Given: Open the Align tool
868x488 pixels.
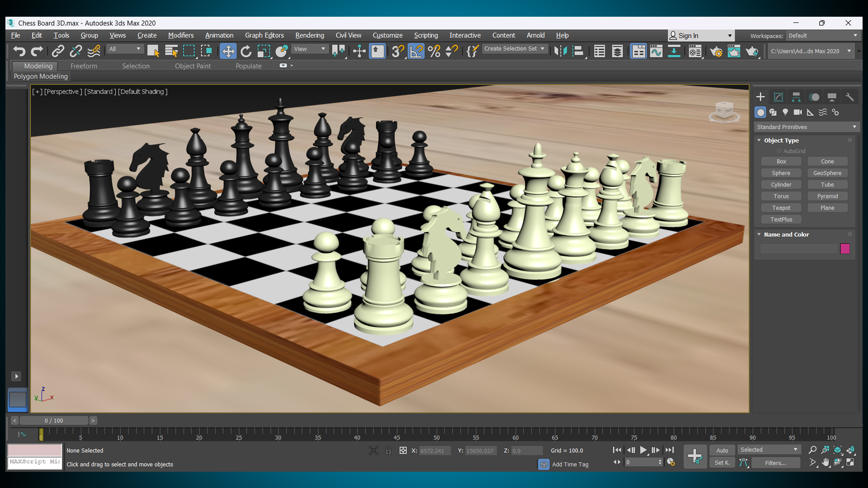Looking at the screenshot, I should click(578, 51).
